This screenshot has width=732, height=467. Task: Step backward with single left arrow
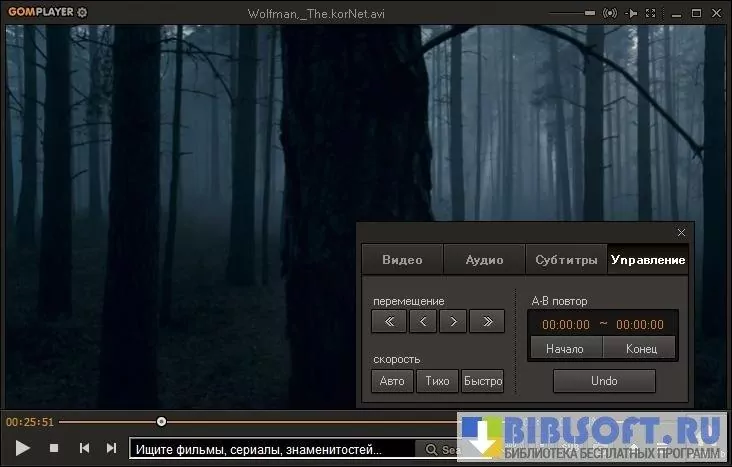(x=421, y=321)
